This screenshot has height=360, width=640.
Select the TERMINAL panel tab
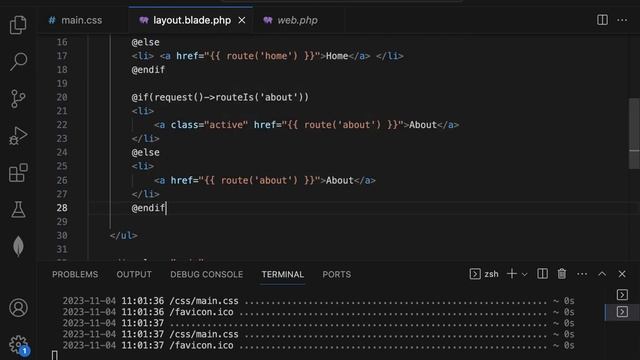click(x=282, y=274)
